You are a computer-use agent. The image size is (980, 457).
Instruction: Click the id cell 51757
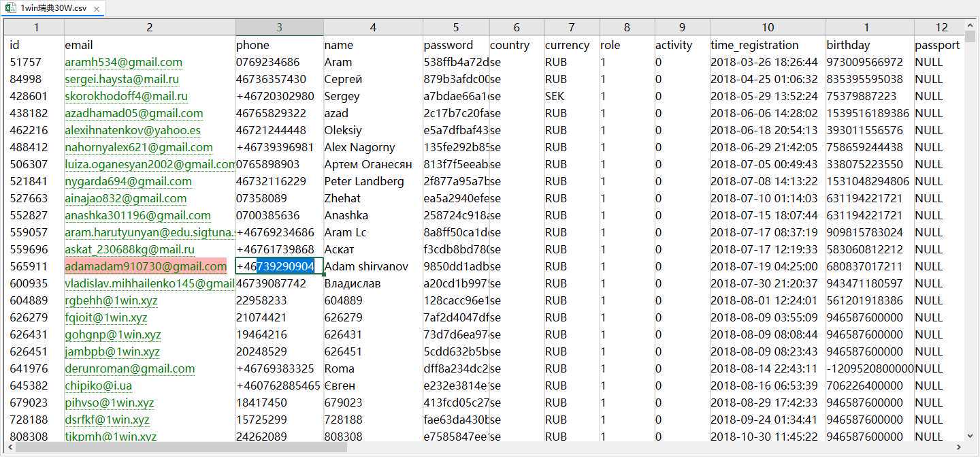[35, 62]
